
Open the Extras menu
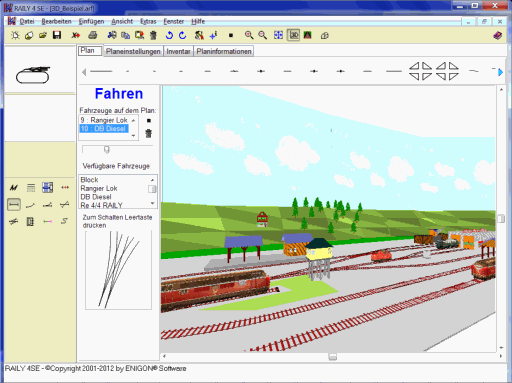[x=148, y=21]
